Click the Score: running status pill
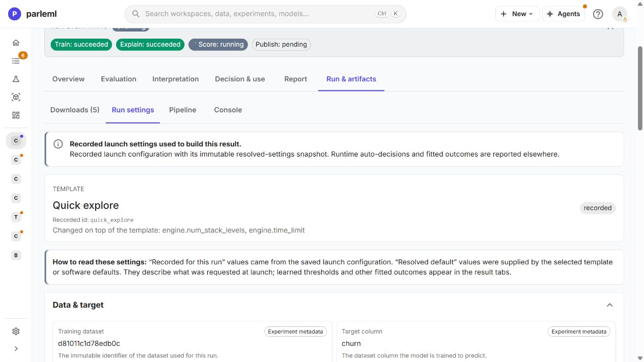The height and width of the screenshot is (362, 644). point(218,44)
